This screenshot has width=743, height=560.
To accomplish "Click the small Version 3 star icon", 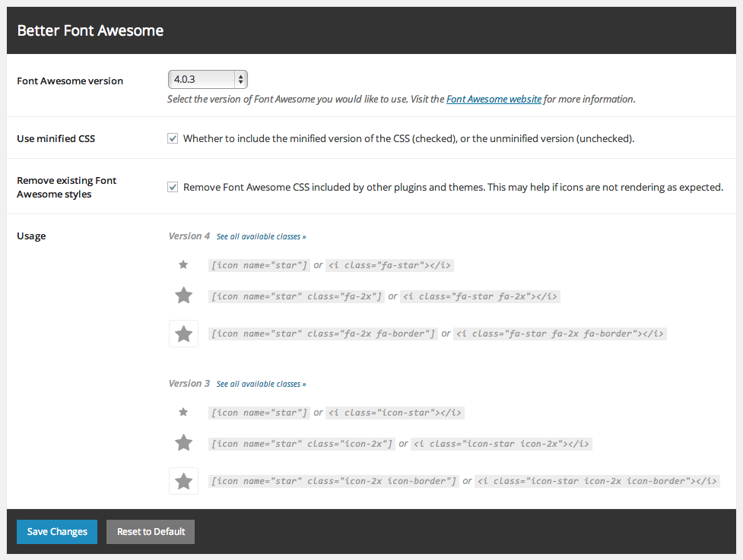I will 183,413.
